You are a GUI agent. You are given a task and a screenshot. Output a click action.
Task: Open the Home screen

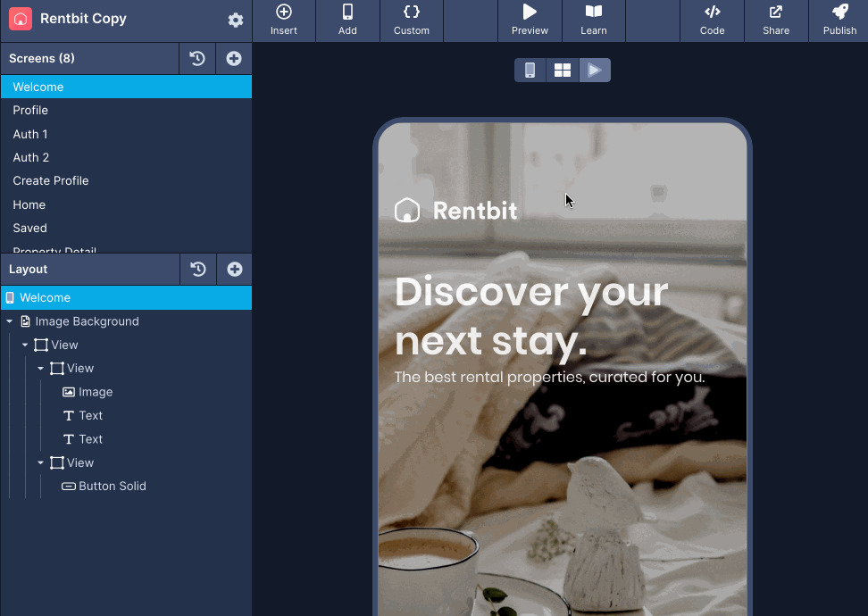(126, 204)
